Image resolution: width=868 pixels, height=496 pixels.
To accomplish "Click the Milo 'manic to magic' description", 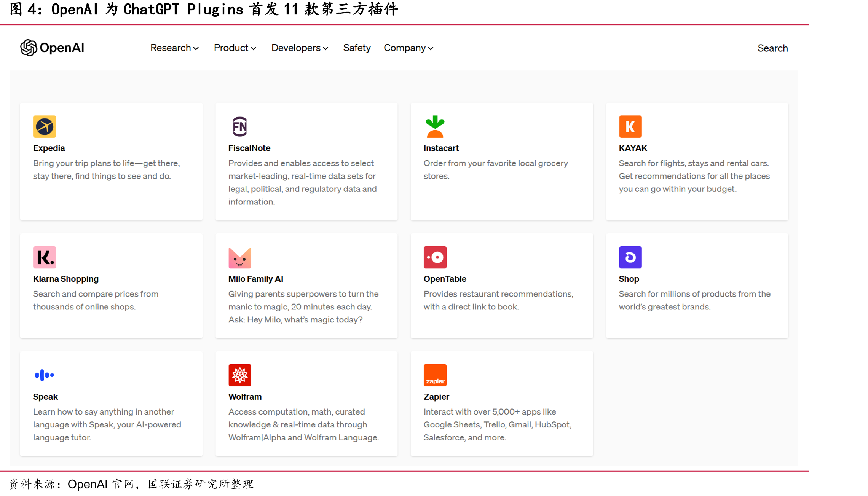I will click(303, 307).
